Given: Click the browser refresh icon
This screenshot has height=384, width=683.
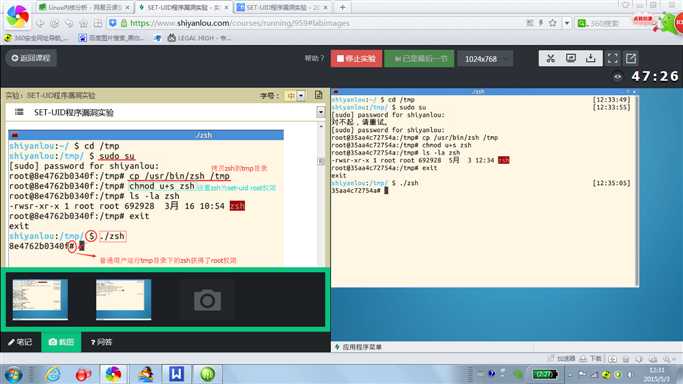Looking at the screenshot, I should (x=69, y=23).
